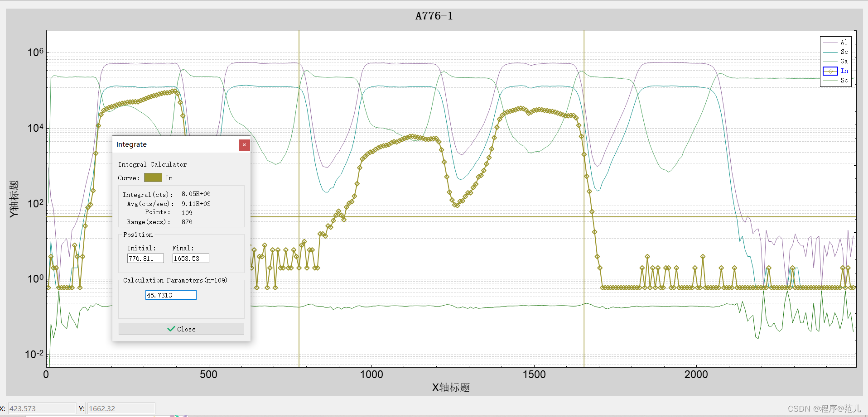
Task: Select the highlighted In legend entry
Action: tap(844, 71)
